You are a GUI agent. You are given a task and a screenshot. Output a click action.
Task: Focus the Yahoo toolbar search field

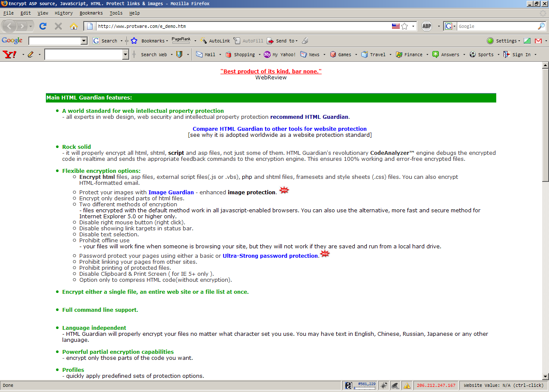click(x=84, y=54)
